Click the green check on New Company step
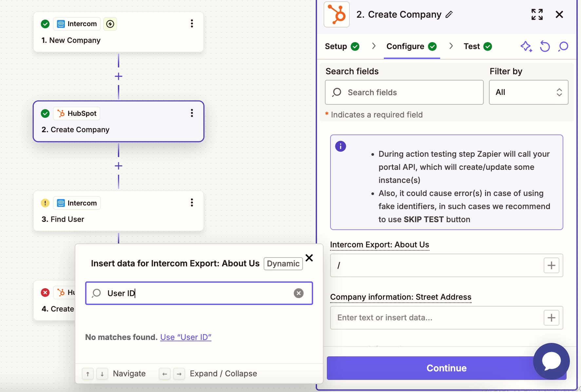The width and height of the screenshot is (581, 392). tap(45, 24)
